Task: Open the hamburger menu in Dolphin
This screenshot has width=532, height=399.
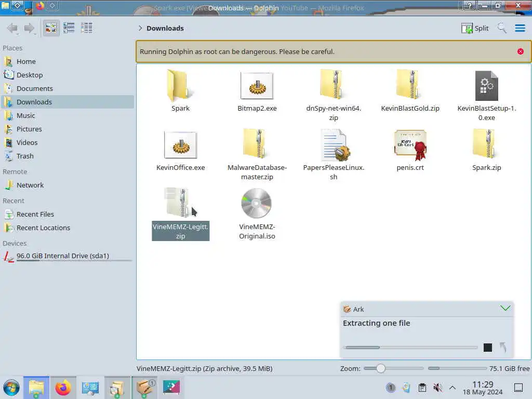Action: (x=520, y=28)
